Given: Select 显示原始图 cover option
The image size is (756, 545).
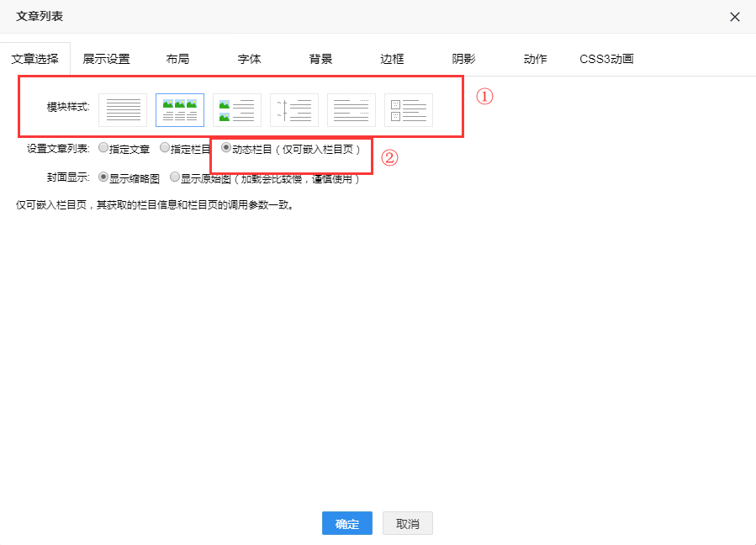Looking at the screenshot, I should [175, 177].
